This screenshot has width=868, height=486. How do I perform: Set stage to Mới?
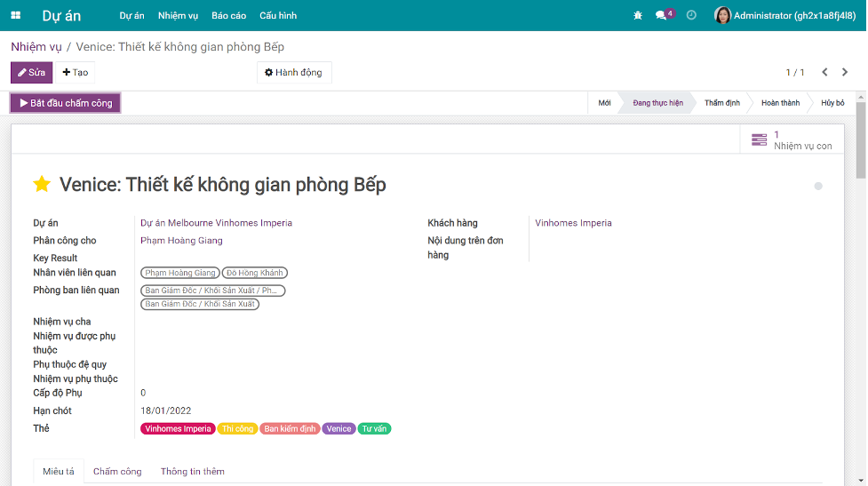point(604,103)
